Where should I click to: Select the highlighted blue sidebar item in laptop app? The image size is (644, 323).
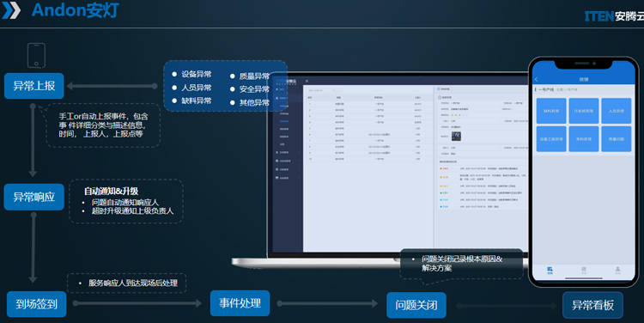[x=284, y=121]
